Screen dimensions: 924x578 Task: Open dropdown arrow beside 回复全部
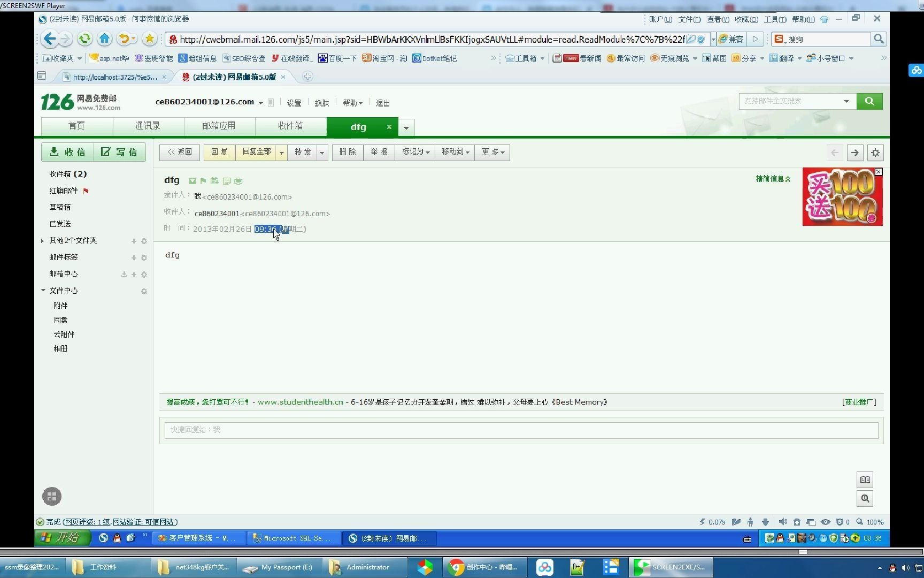pyautogui.click(x=282, y=153)
